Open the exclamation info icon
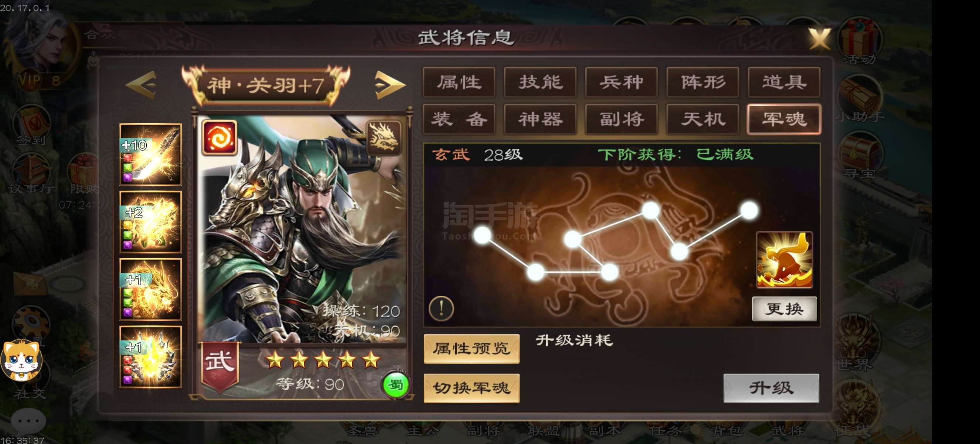Screen dimensions: 980x444 coord(441,308)
